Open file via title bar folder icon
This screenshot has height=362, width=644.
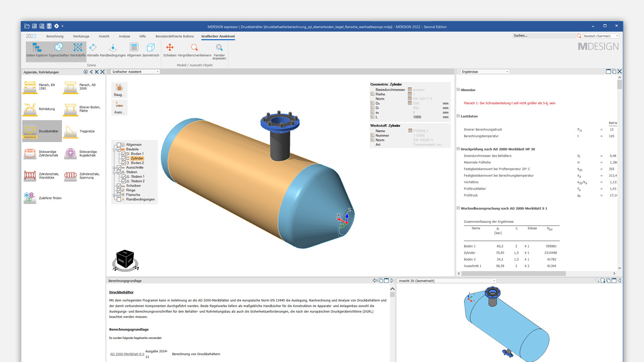27,26
